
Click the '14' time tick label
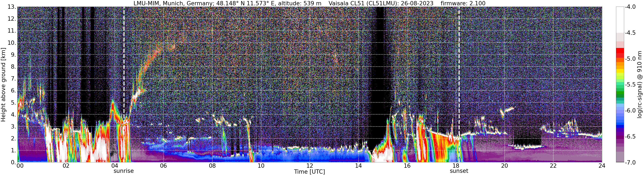coord(358,166)
